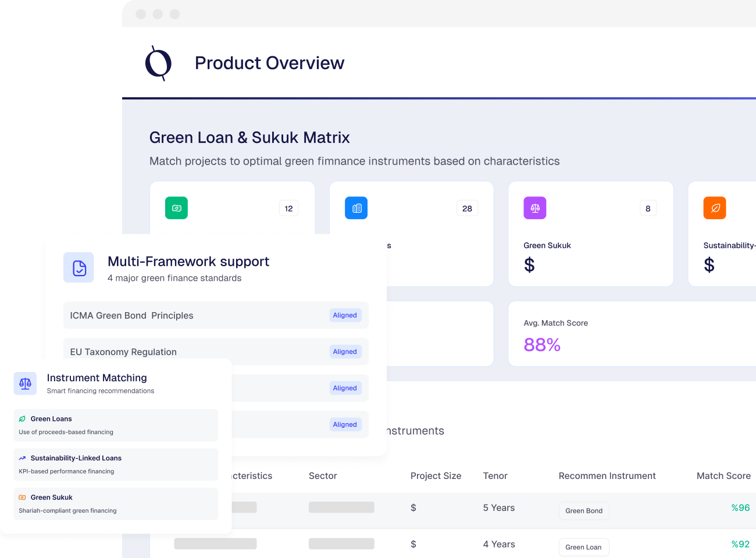Open the Sustainability-Linked Loans list item
This screenshot has height=558, width=756.
(116, 464)
